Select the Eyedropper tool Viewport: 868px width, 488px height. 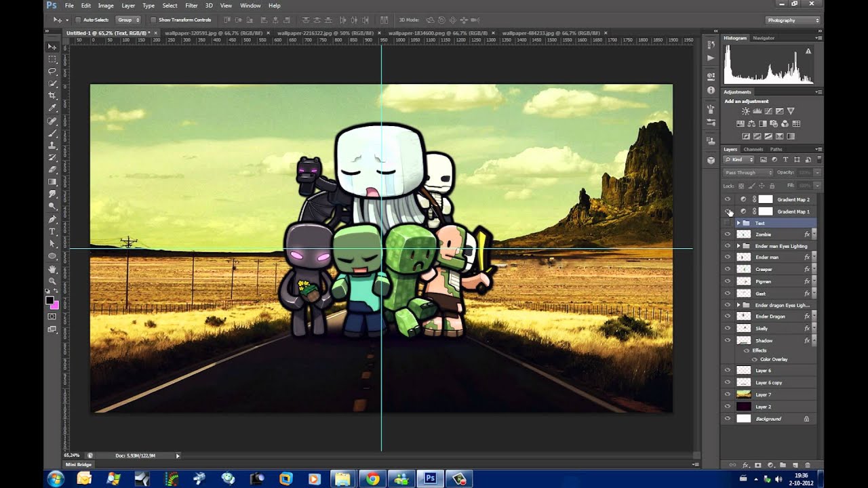pos(52,108)
